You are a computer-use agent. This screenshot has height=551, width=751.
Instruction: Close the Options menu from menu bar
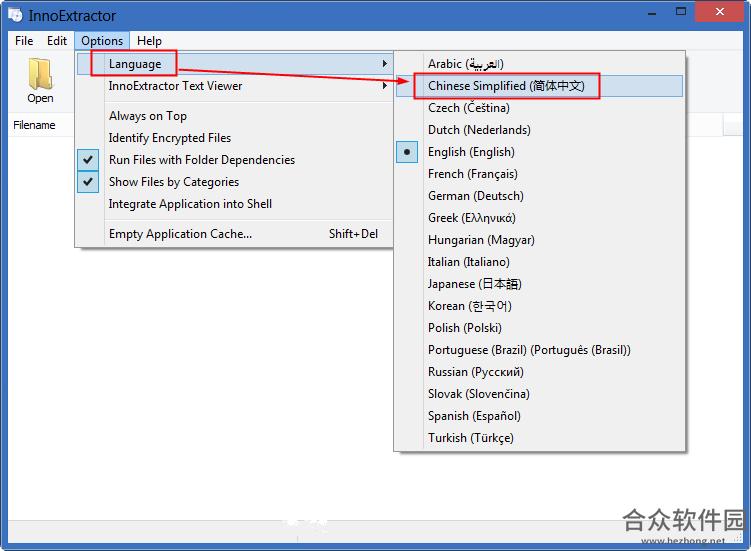click(102, 41)
